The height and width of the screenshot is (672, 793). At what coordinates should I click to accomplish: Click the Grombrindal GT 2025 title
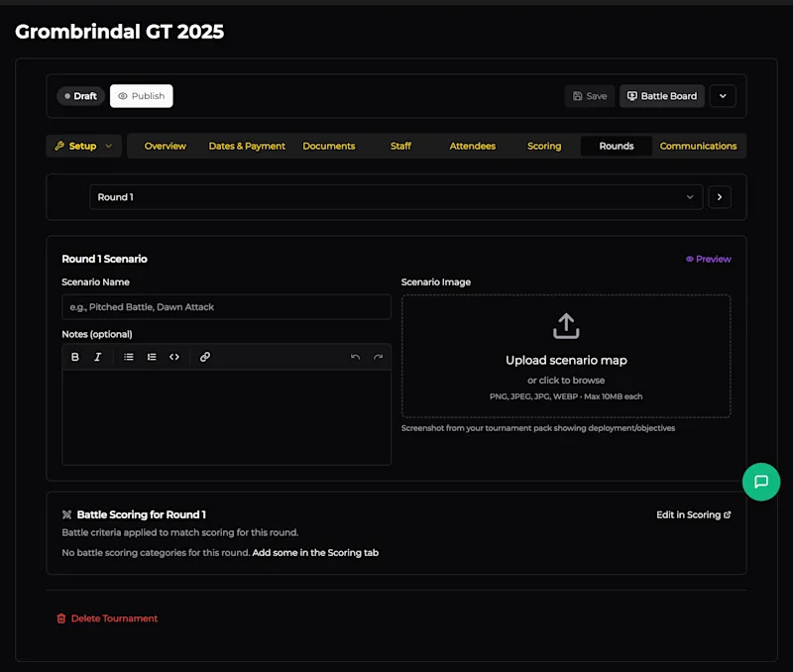[119, 32]
